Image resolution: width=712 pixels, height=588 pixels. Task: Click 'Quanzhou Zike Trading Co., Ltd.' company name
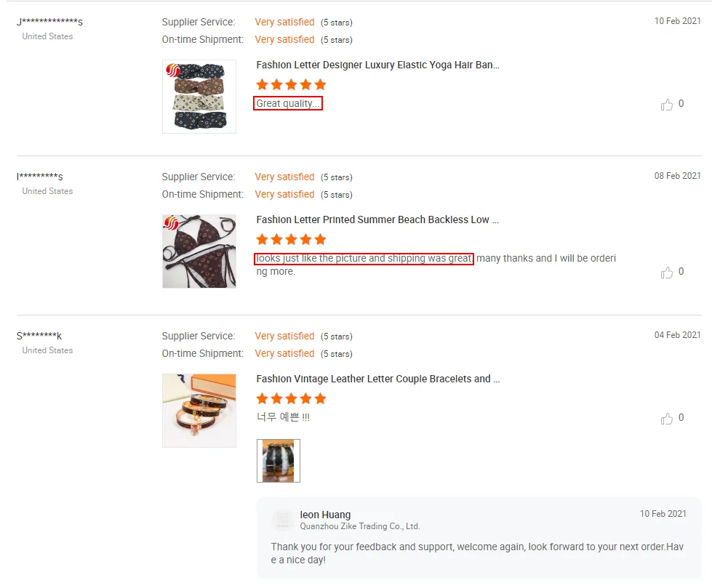(x=360, y=526)
